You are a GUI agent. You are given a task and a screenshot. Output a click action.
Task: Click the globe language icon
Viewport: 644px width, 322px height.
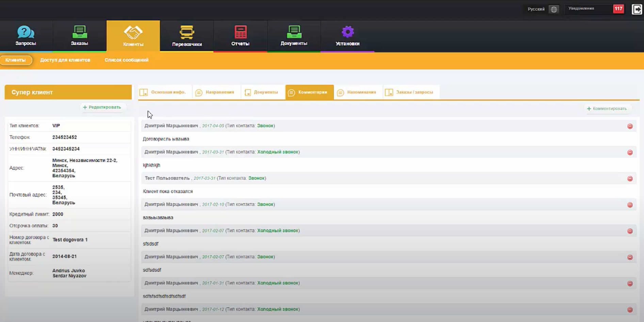tap(554, 9)
